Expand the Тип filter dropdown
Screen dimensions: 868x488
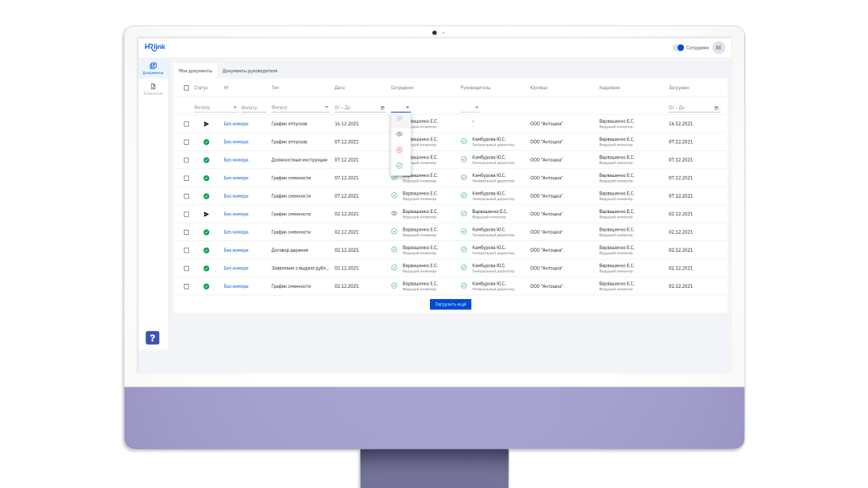(326, 107)
